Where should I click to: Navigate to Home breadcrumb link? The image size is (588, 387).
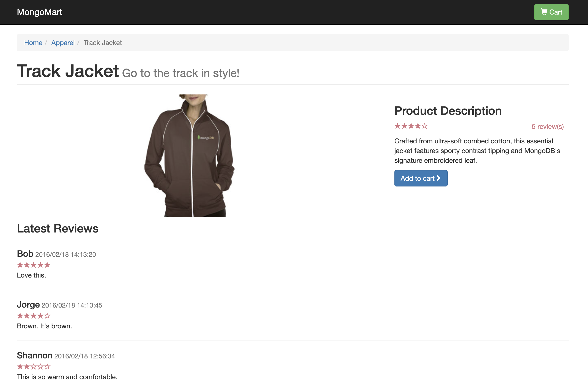[33, 43]
